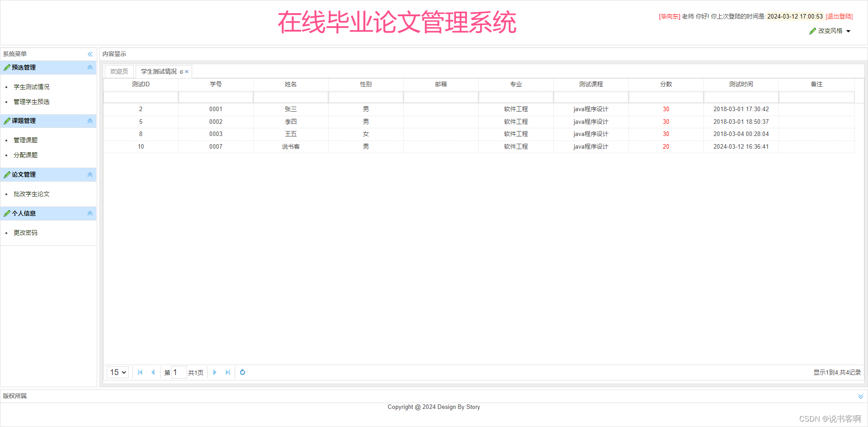Collapse the 系统菜单 side panel
This screenshot has height=427, width=868.
point(90,54)
